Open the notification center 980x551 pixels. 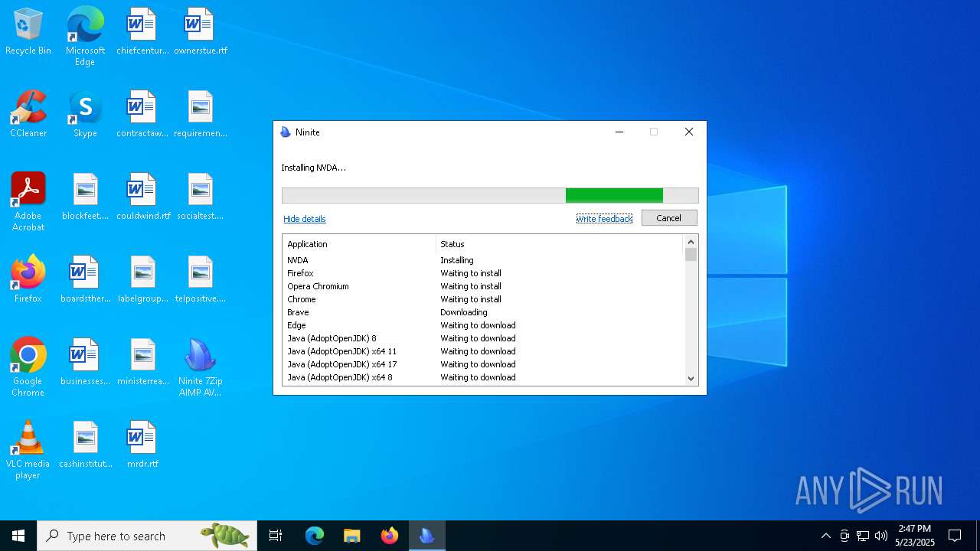coord(955,536)
